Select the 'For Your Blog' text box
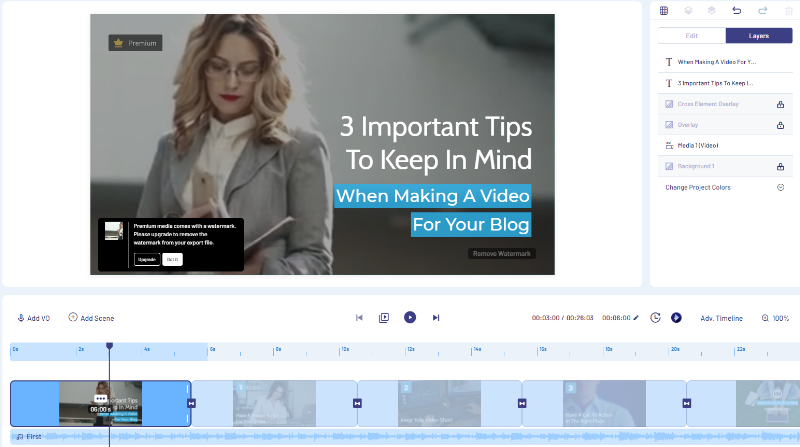The height and width of the screenshot is (447, 800). 471,225
